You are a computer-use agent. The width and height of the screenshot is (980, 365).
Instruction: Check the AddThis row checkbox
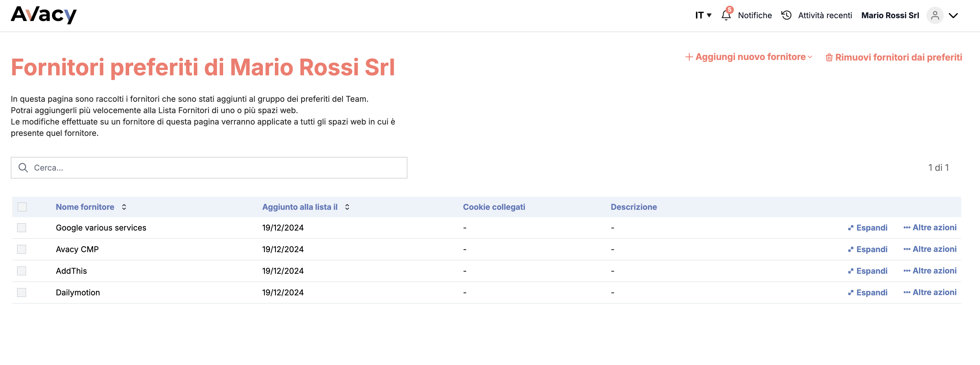coord(22,271)
